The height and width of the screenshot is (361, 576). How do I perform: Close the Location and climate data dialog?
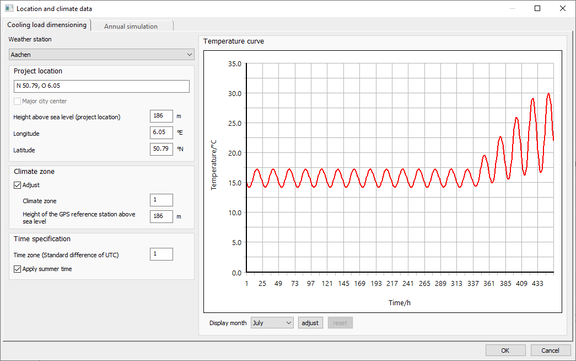(562, 8)
